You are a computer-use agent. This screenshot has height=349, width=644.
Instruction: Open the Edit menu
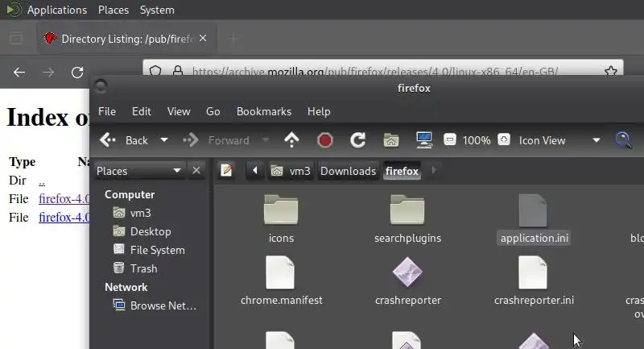pos(142,111)
